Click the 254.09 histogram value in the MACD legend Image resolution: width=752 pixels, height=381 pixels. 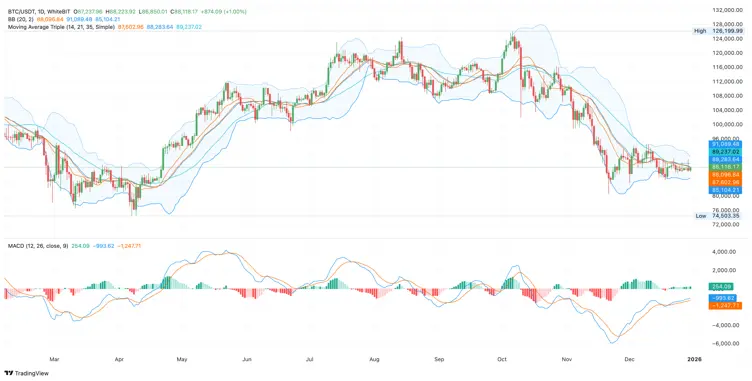click(x=80, y=246)
